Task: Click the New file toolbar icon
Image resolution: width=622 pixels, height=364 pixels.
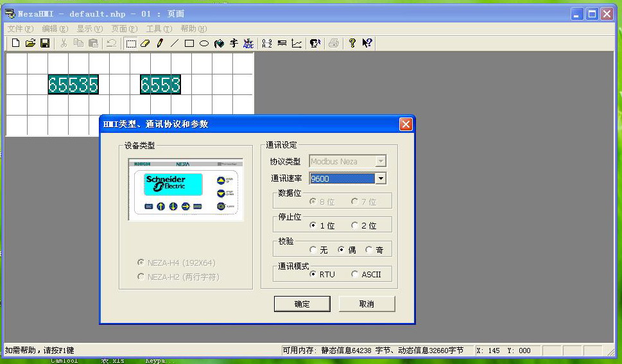Action: pos(15,44)
